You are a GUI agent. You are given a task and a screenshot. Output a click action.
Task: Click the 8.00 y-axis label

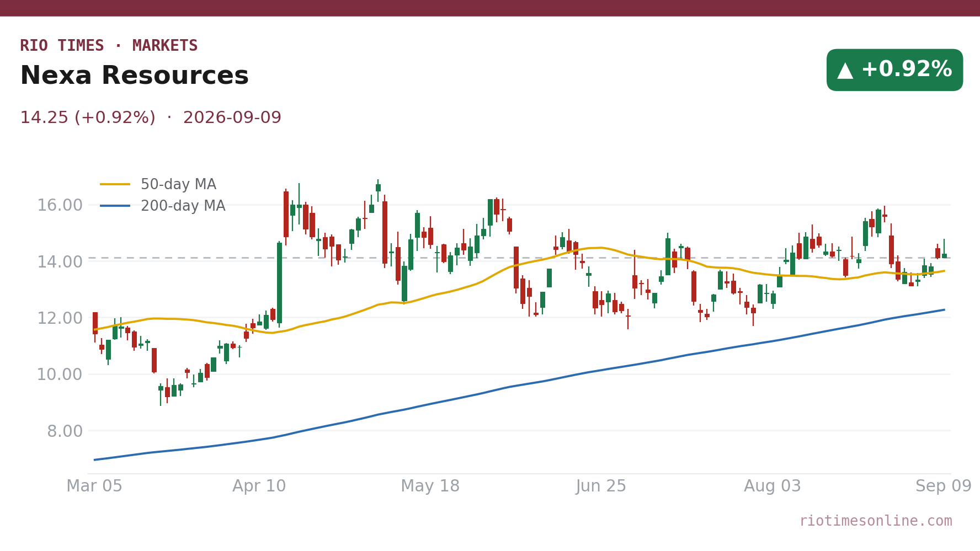tap(65, 431)
